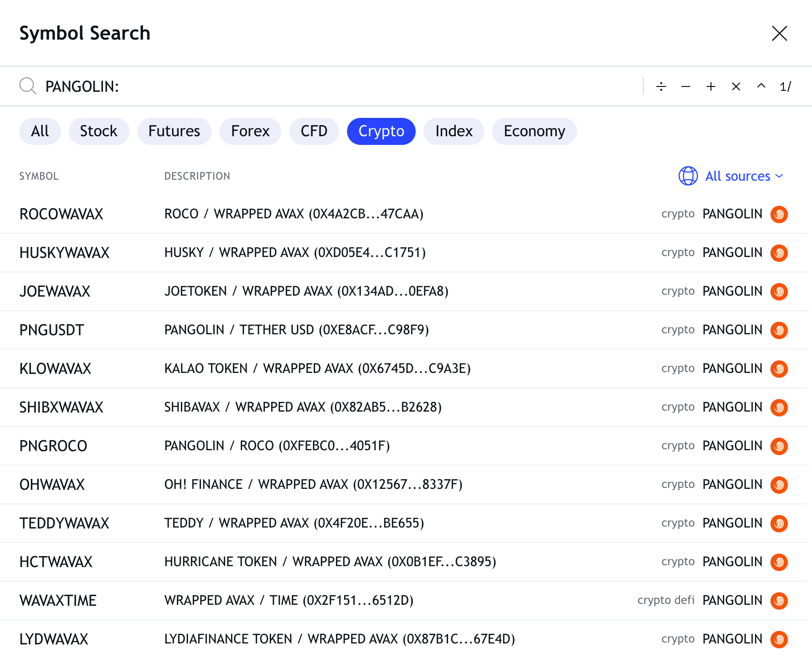Viewport: 812px width, 657px height.
Task: Click Pangolin logo in LYDWAVAX row
Action: (x=779, y=639)
